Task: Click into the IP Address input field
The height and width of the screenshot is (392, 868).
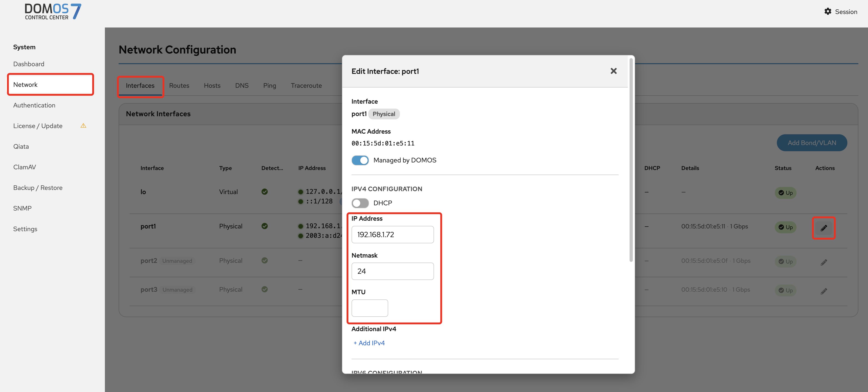Action: (x=392, y=235)
